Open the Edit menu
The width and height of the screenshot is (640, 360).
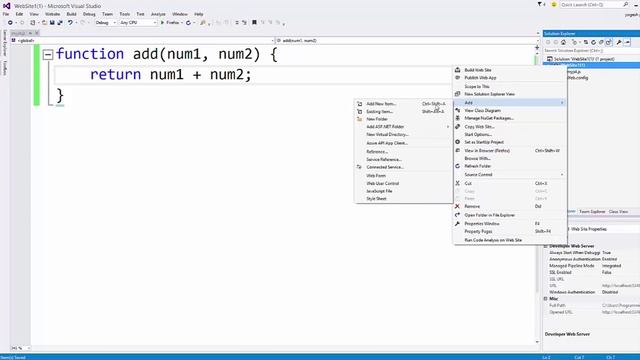tap(19, 14)
